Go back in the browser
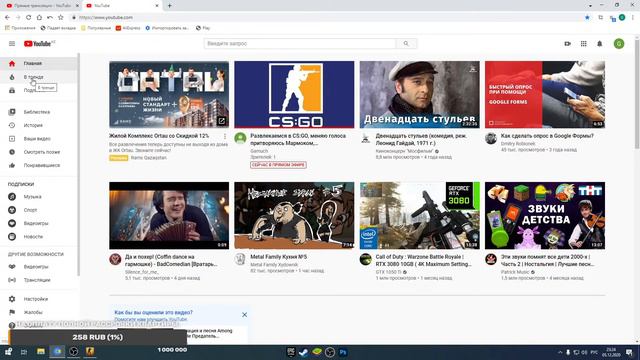The width and height of the screenshot is (640, 360). tap(7, 18)
